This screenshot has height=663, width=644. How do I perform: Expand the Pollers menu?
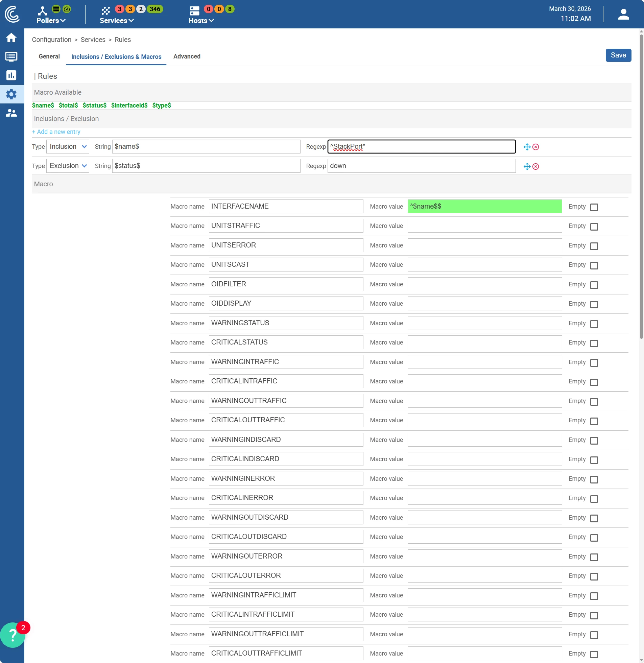[x=51, y=21]
